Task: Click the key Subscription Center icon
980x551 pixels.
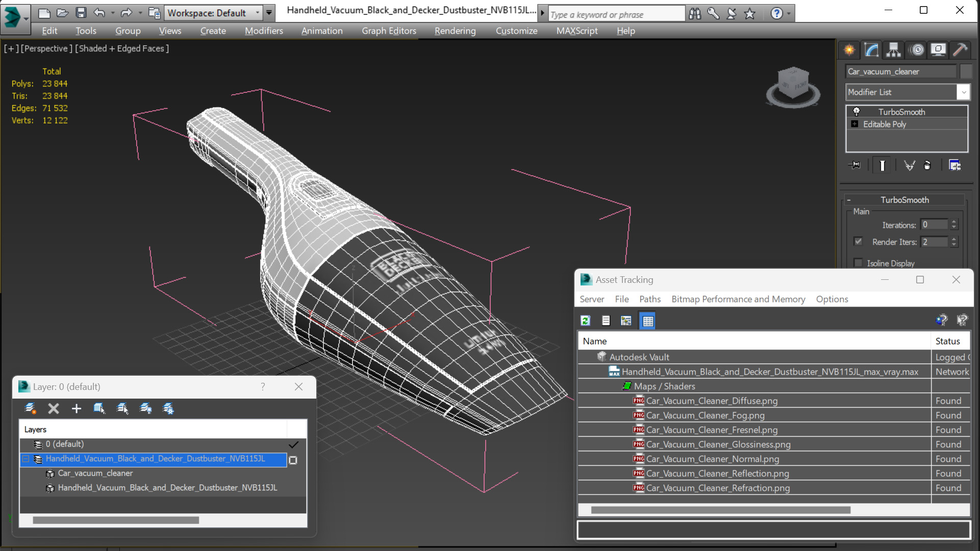Action: (713, 14)
